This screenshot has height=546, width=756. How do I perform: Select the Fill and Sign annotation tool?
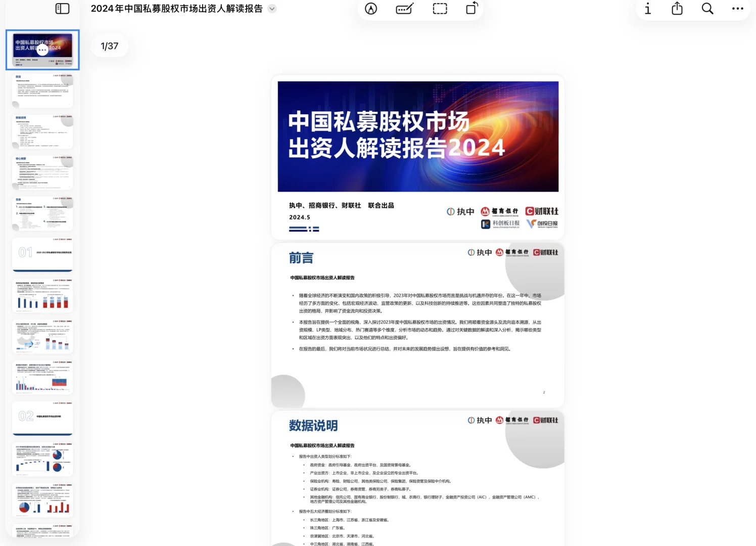(x=404, y=9)
